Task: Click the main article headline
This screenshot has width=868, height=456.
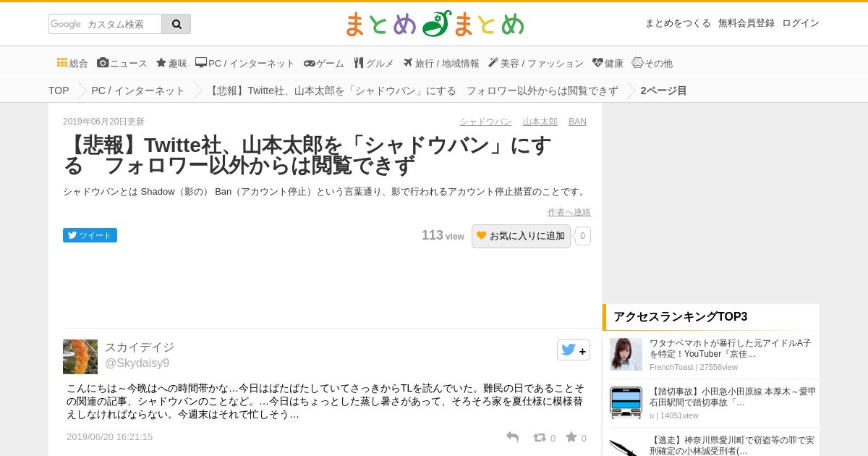Action: [x=307, y=156]
